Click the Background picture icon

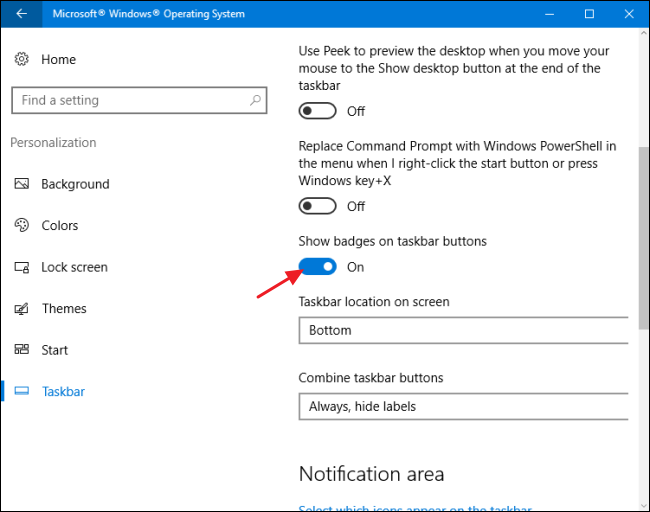(22, 184)
